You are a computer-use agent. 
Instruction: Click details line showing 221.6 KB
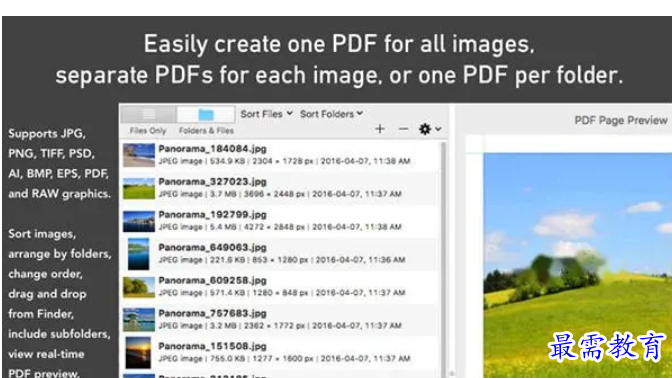[x=282, y=260]
